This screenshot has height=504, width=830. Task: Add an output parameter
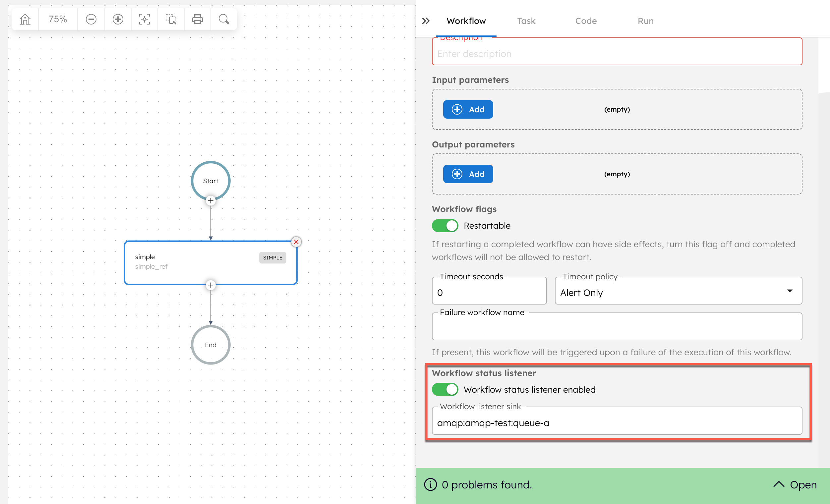tap(468, 174)
